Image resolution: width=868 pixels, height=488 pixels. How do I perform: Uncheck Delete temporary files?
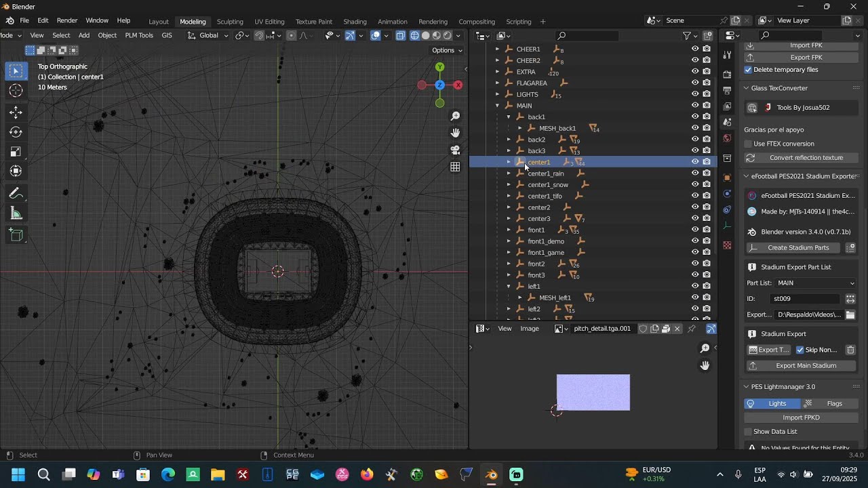[x=748, y=70]
